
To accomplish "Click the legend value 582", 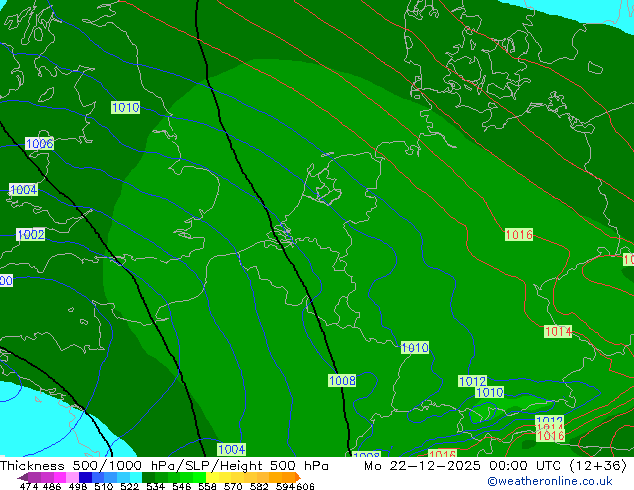I will (x=259, y=486).
